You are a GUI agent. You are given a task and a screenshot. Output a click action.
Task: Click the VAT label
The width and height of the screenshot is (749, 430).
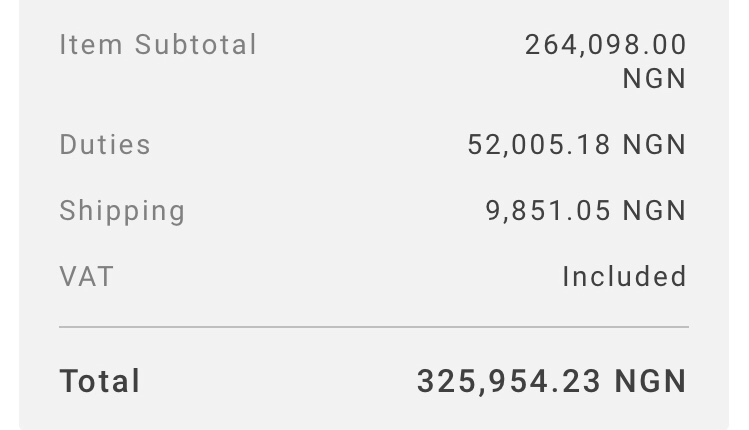(x=86, y=276)
